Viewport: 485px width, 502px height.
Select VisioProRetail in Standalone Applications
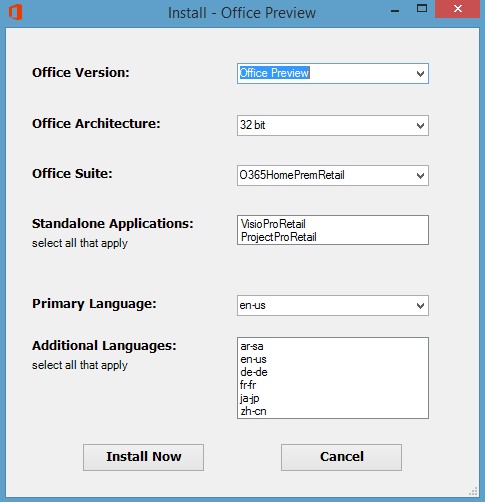tap(273, 224)
